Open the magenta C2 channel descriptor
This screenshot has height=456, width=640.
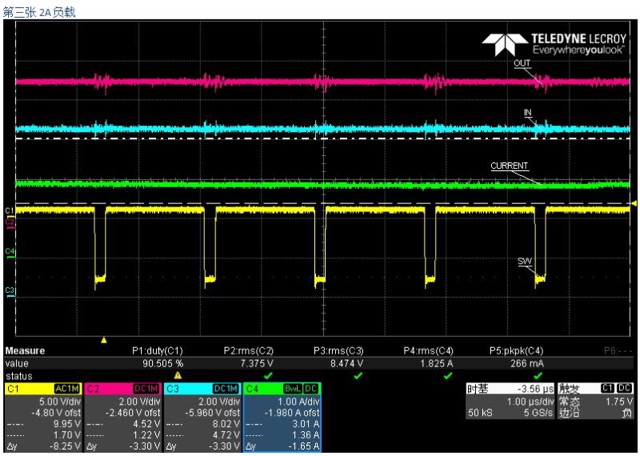click(123, 417)
